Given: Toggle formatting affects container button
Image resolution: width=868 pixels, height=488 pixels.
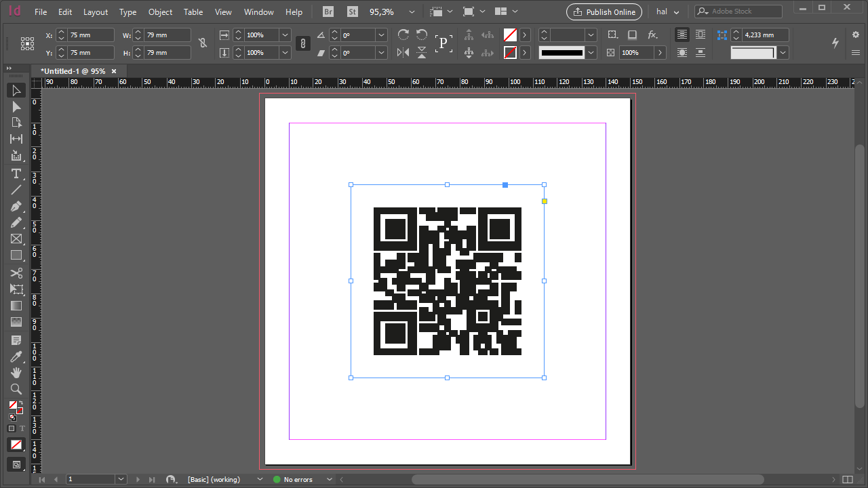Looking at the screenshot, I should click(12, 428).
